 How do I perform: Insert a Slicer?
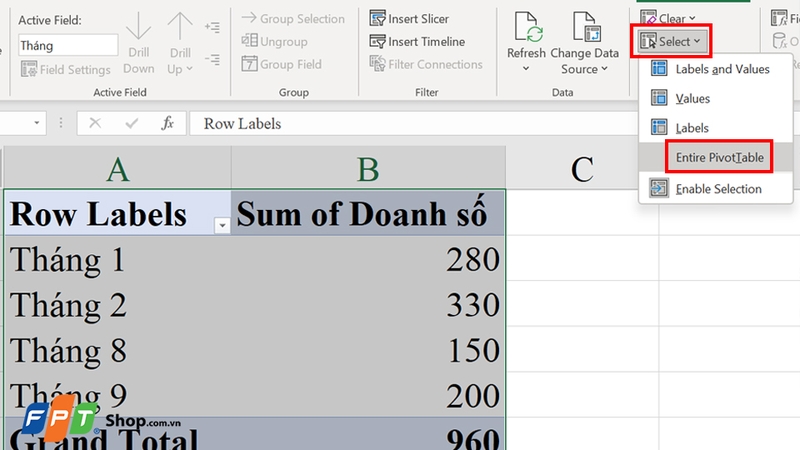(409, 19)
